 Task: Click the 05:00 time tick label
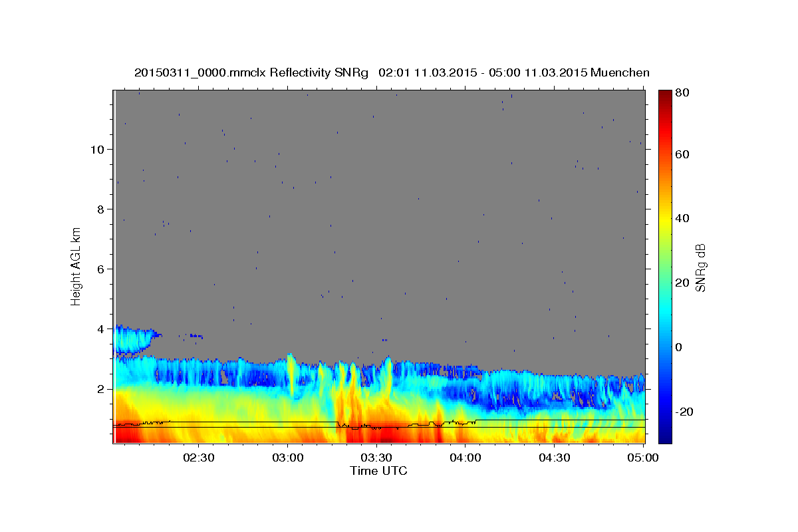[x=644, y=458]
